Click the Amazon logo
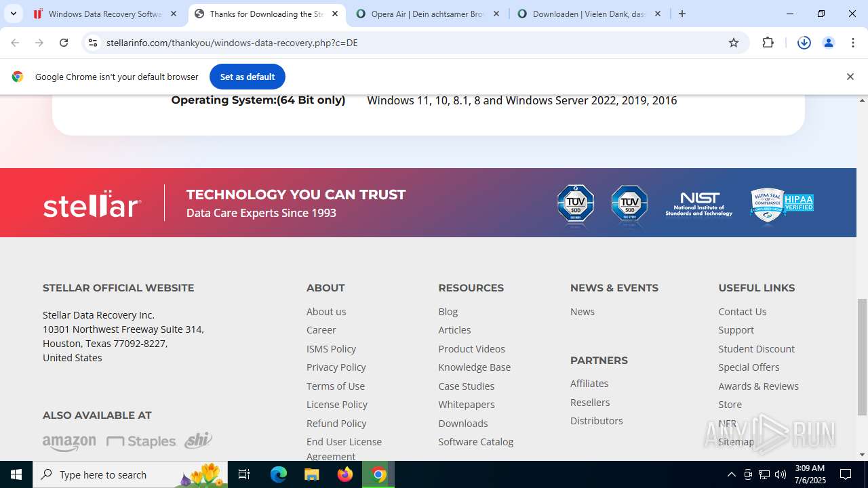 (x=69, y=443)
